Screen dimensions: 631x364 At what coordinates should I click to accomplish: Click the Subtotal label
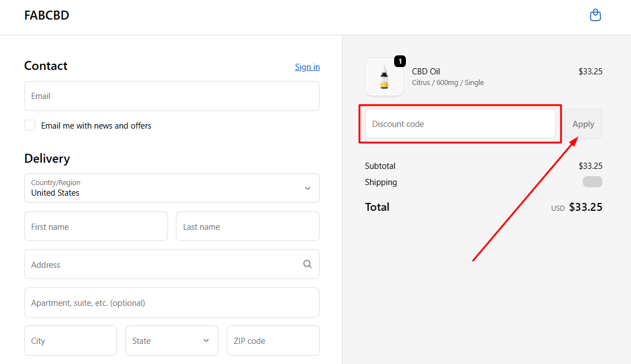(380, 166)
